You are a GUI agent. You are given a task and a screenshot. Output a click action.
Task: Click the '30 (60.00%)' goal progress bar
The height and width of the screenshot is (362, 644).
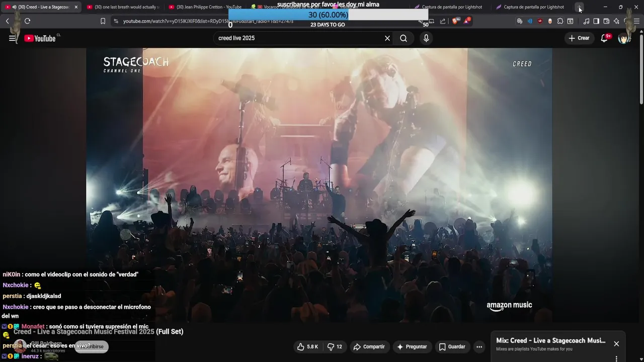[x=328, y=15]
